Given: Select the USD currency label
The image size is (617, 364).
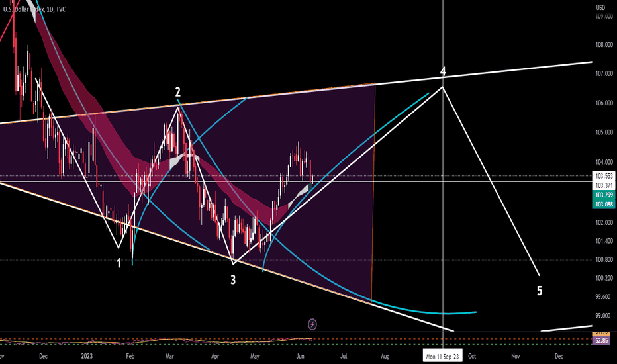Looking at the screenshot, I should point(600,7).
